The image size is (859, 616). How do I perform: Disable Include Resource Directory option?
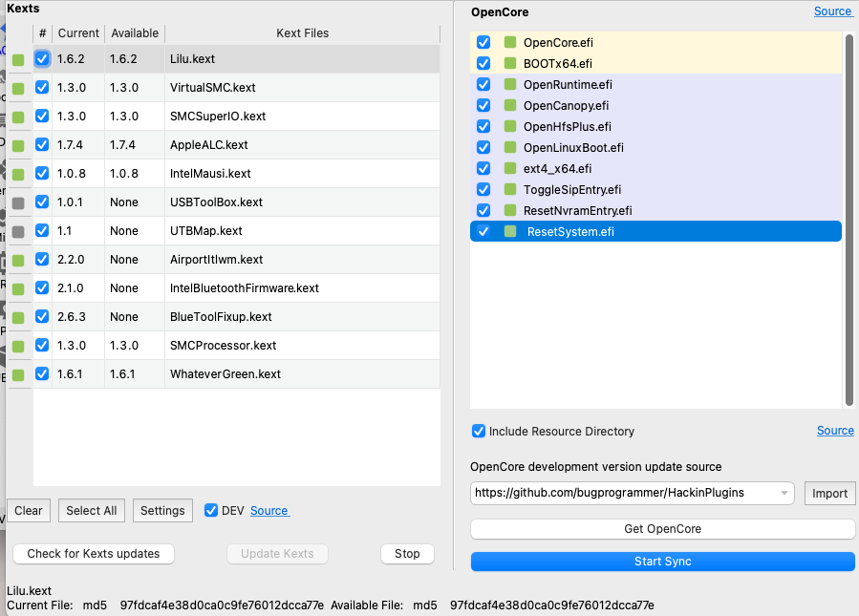click(x=479, y=432)
